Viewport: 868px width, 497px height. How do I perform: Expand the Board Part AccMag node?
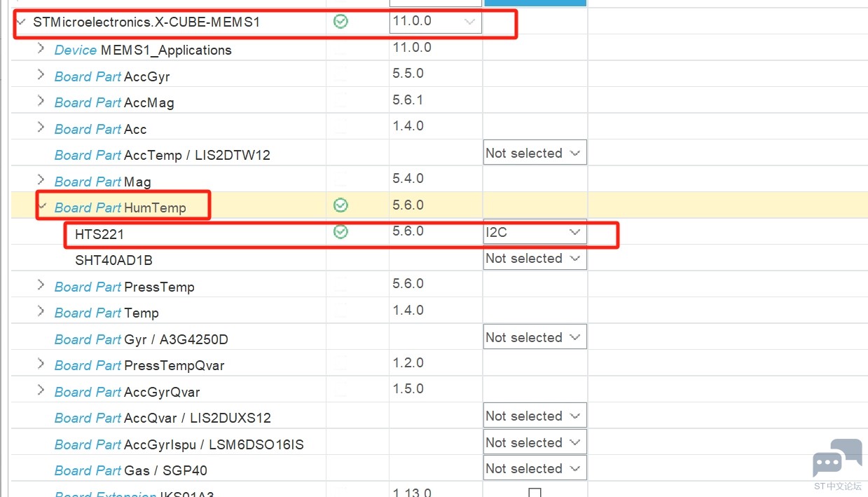(41, 102)
